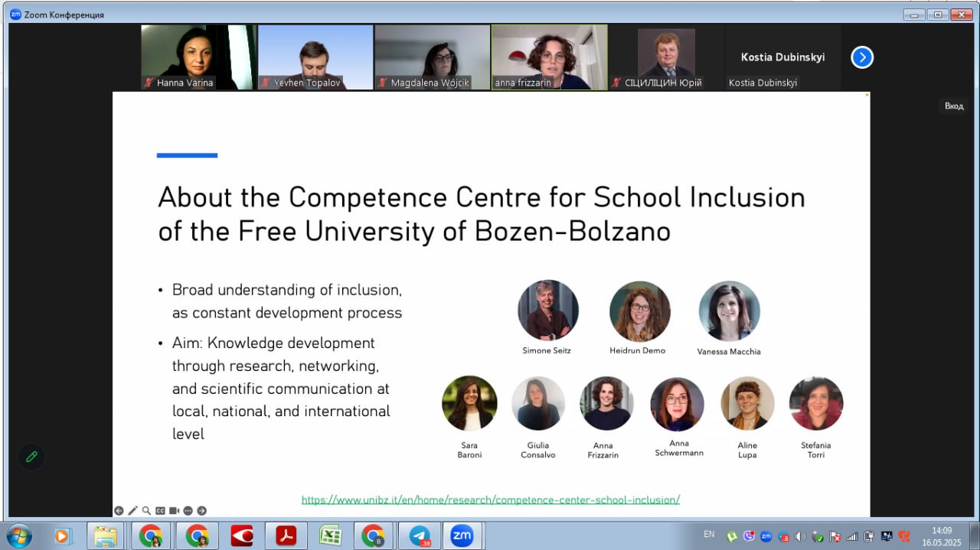Select Hanna Varina's video tile
Viewport: 980px width, 550px height.
(198, 57)
